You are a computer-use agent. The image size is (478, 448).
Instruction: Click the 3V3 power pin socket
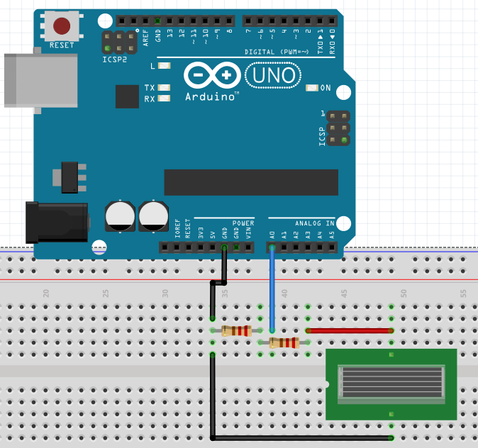point(200,247)
